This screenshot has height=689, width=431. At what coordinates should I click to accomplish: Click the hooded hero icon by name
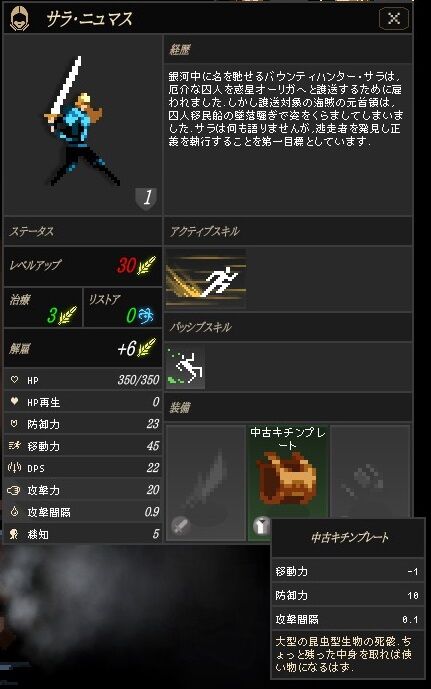(19, 18)
